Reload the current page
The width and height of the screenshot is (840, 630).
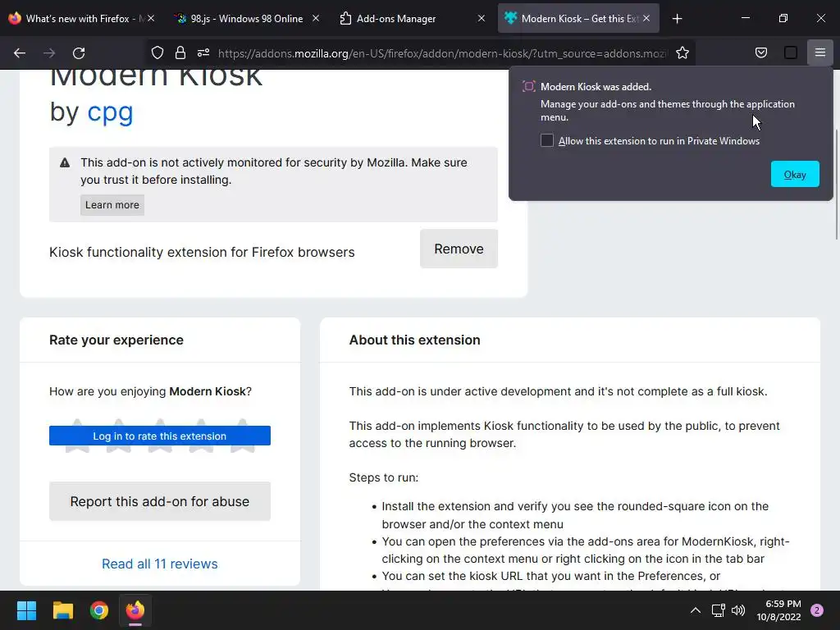pos(79,53)
